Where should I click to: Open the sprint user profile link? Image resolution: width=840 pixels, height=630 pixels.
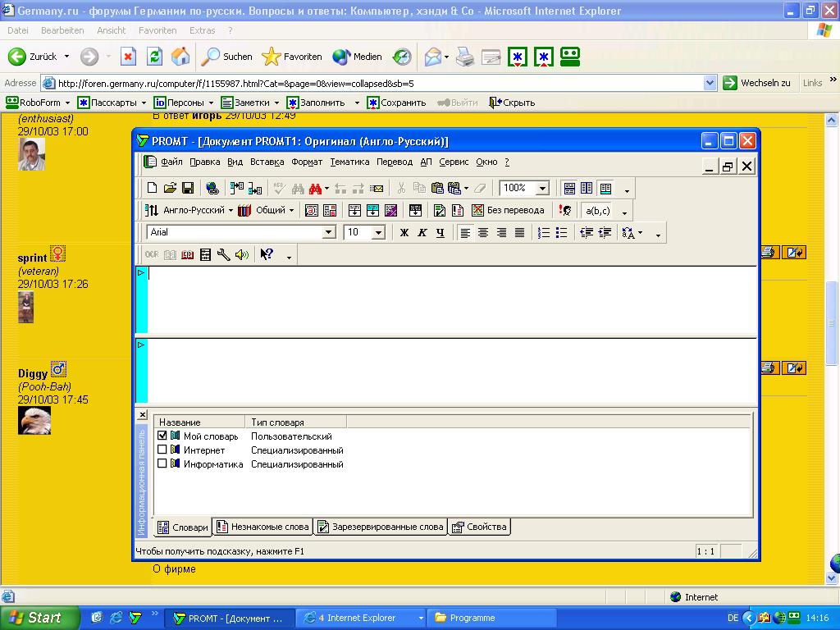pyautogui.click(x=32, y=258)
